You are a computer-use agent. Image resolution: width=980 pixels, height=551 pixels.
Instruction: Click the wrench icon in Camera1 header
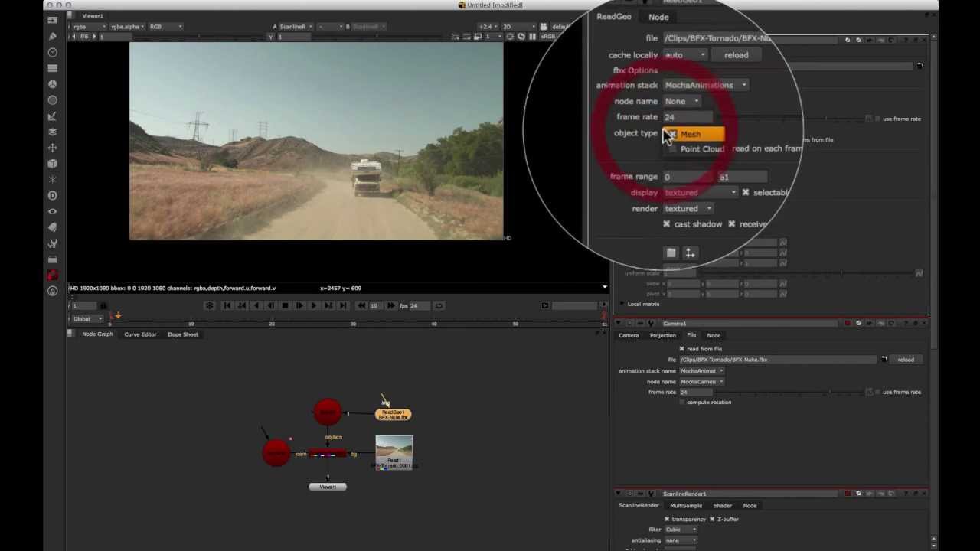click(x=650, y=324)
